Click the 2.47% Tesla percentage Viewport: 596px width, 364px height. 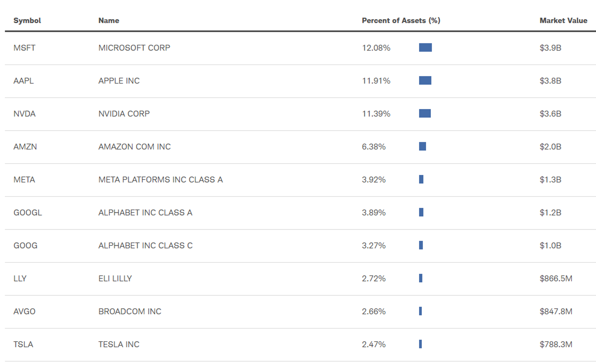click(374, 344)
